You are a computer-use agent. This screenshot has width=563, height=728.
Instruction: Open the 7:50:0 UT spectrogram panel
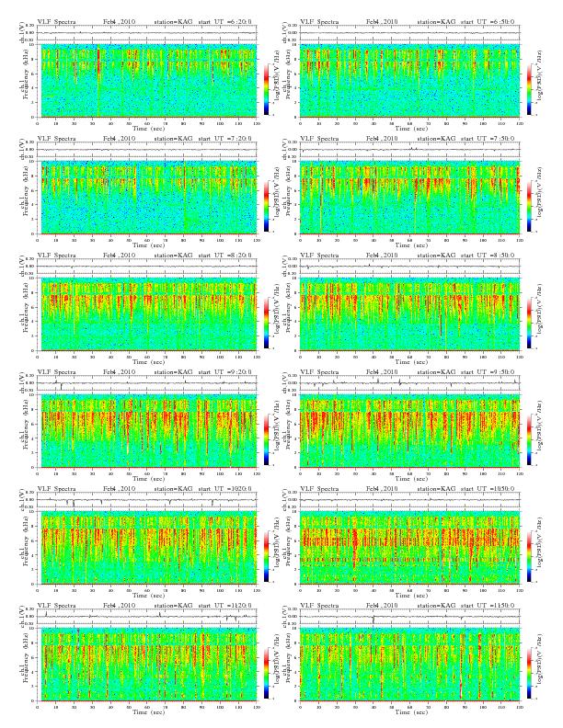409,198
